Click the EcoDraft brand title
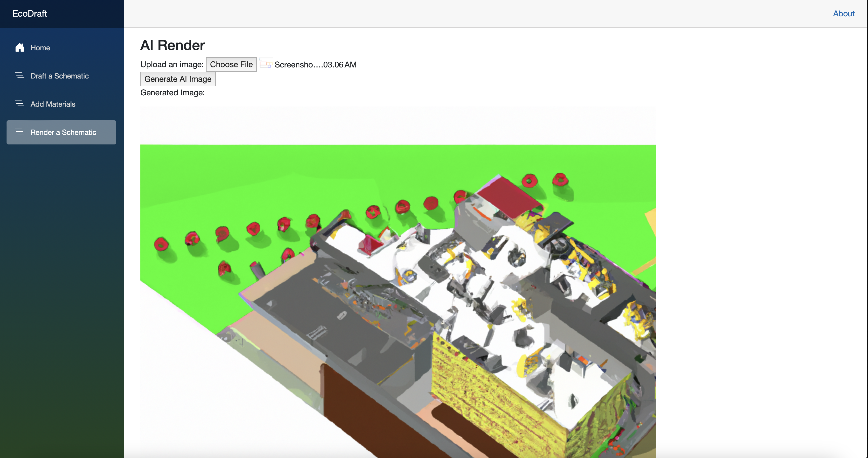The image size is (868, 458). [30, 14]
